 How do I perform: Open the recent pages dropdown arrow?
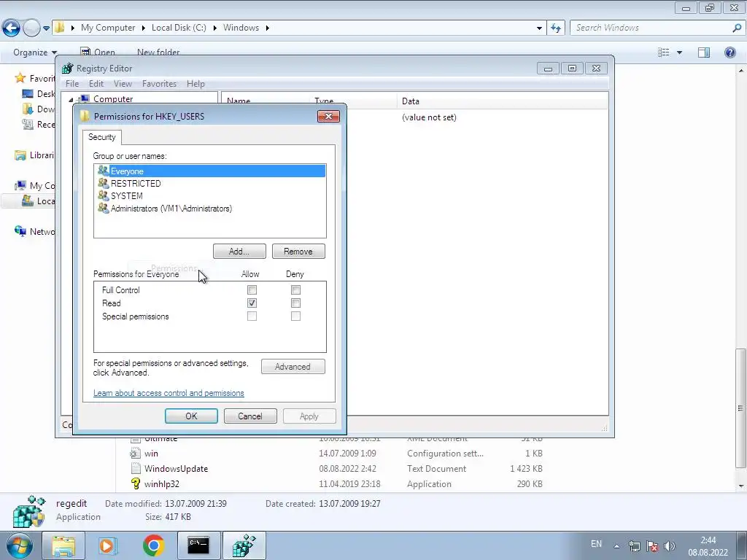(x=46, y=28)
